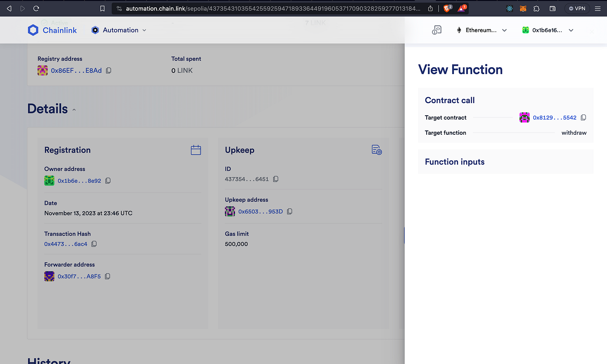Click the View Function panel title
Image resolution: width=607 pixels, height=364 pixels.
460,69
